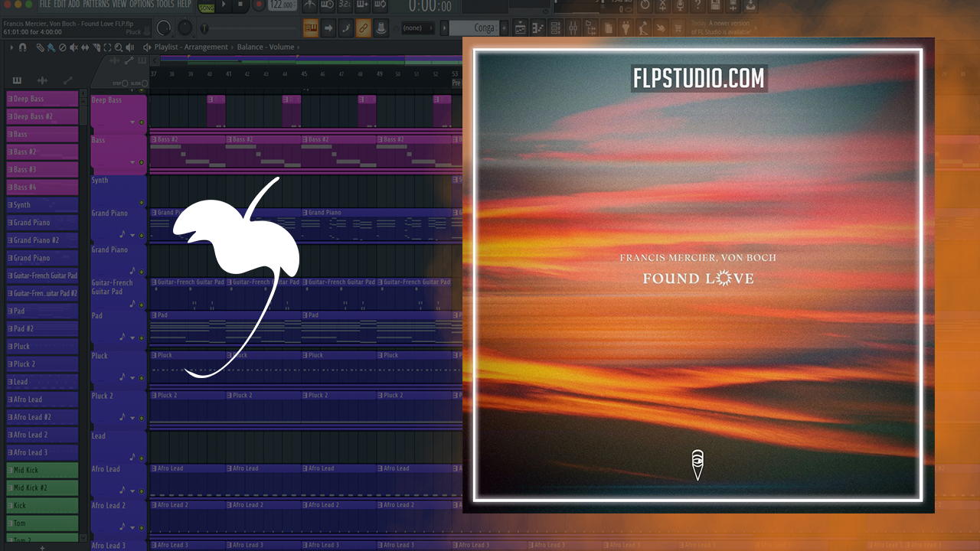Open the PATTERNS menu
The width and height of the screenshot is (980, 551).
coord(96,5)
